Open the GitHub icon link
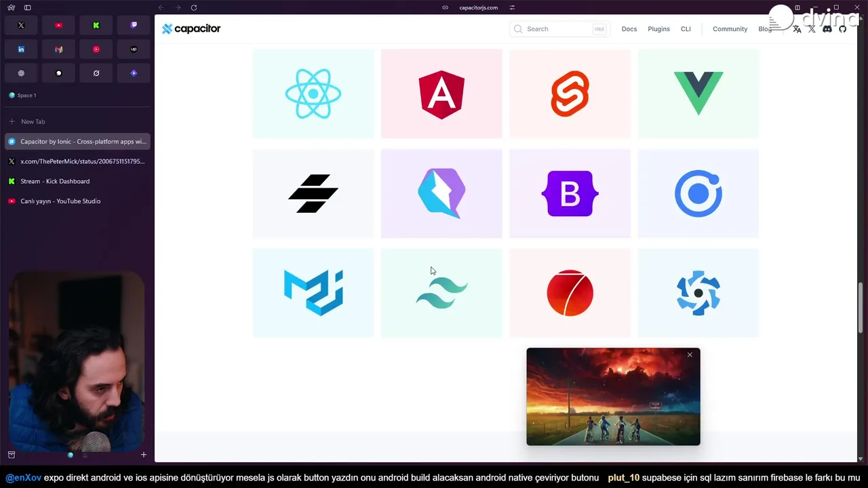The width and height of the screenshot is (868, 488). click(x=843, y=29)
